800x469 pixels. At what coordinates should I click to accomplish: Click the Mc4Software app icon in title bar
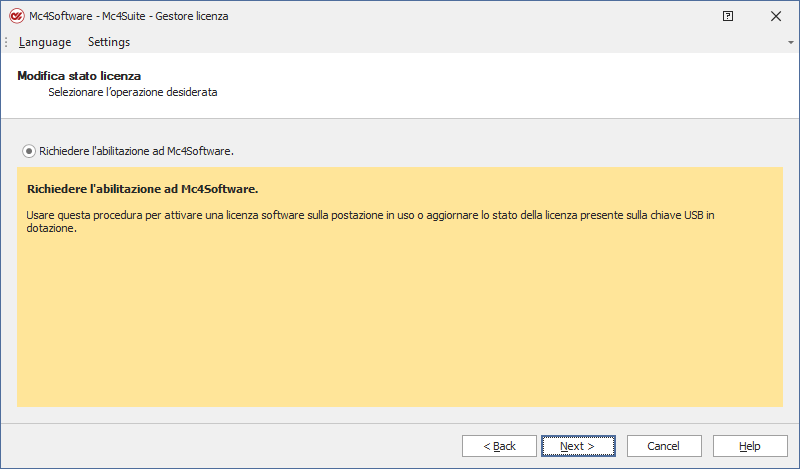click(x=16, y=16)
